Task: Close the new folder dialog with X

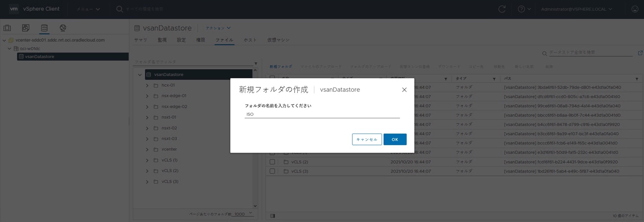Action: [x=404, y=90]
